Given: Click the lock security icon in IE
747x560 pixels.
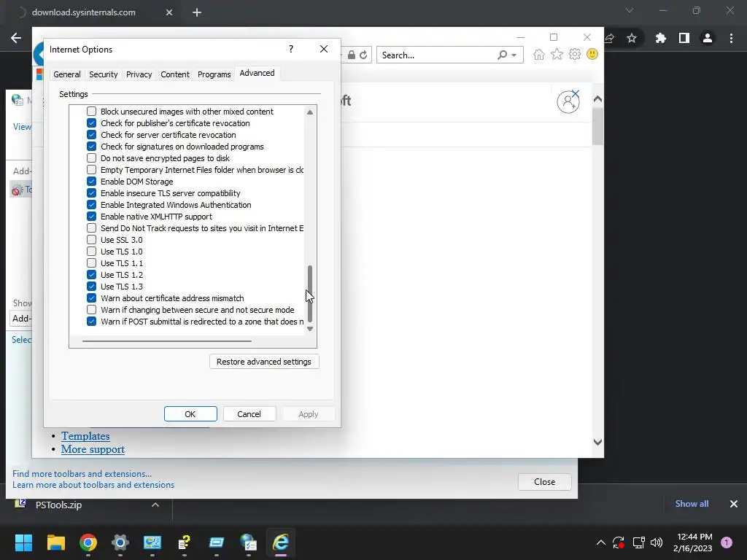Looking at the screenshot, I should coord(351,55).
